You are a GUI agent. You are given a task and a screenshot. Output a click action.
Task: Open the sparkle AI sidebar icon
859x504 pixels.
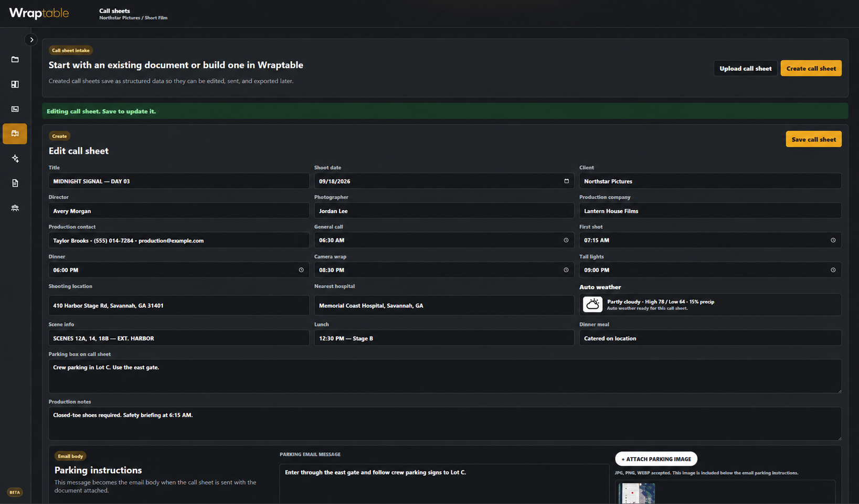point(15,158)
